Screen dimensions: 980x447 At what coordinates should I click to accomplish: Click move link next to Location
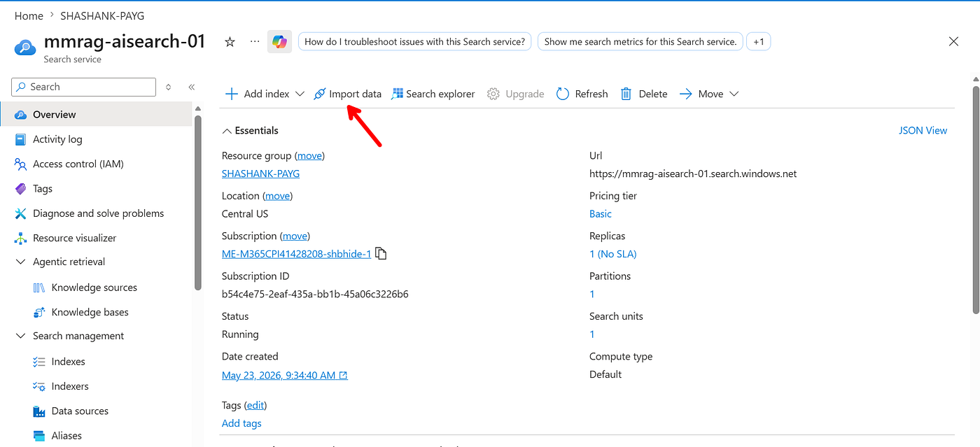click(277, 196)
